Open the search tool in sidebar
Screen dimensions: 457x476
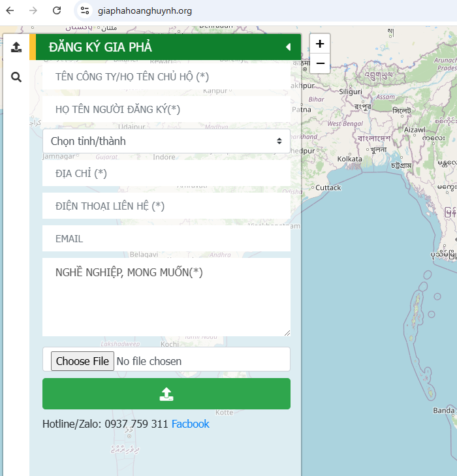[16, 77]
